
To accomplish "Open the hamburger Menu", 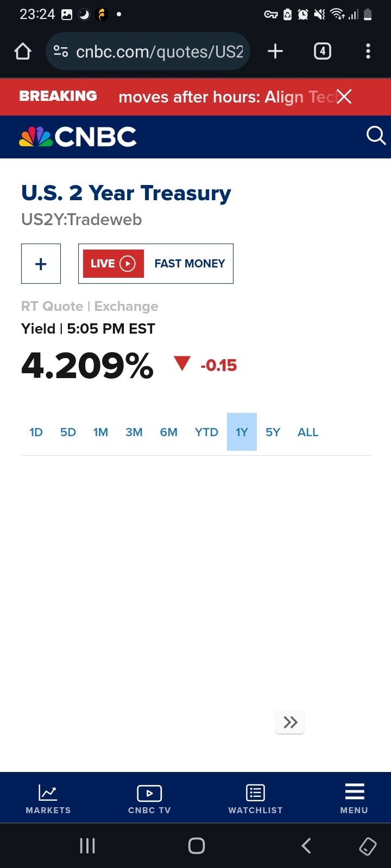I will pyautogui.click(x=354, y=799).
